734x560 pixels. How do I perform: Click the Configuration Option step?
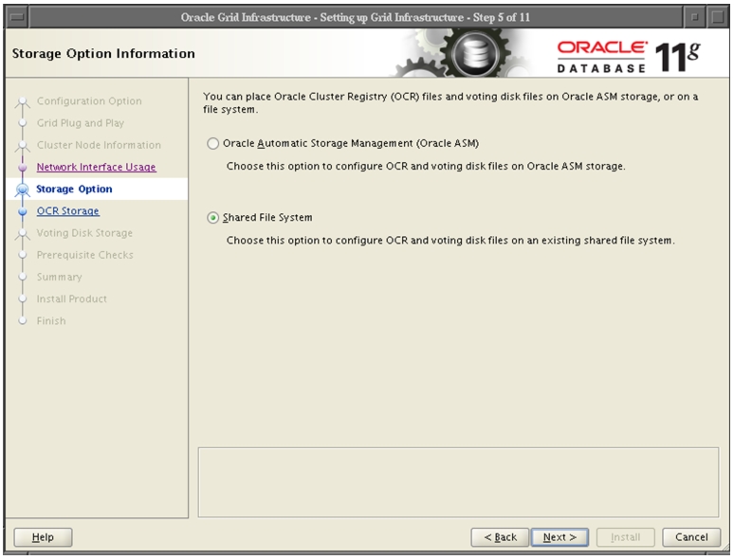tap(89, 101)
